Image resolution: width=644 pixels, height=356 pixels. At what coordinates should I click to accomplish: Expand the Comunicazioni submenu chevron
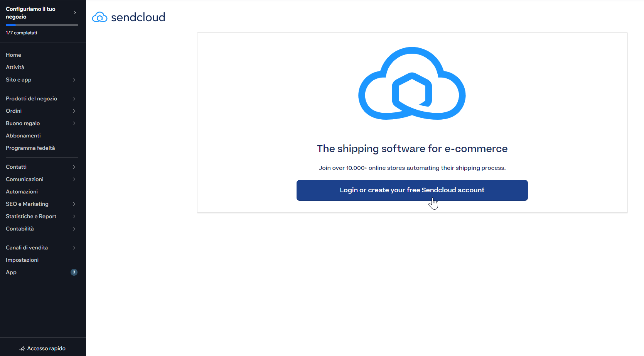tap(74, 179)
